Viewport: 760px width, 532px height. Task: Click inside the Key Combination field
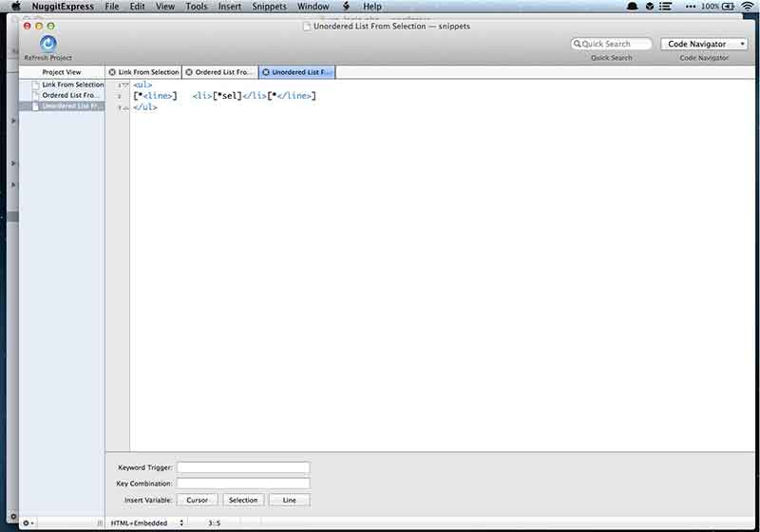tap(243, 483)
